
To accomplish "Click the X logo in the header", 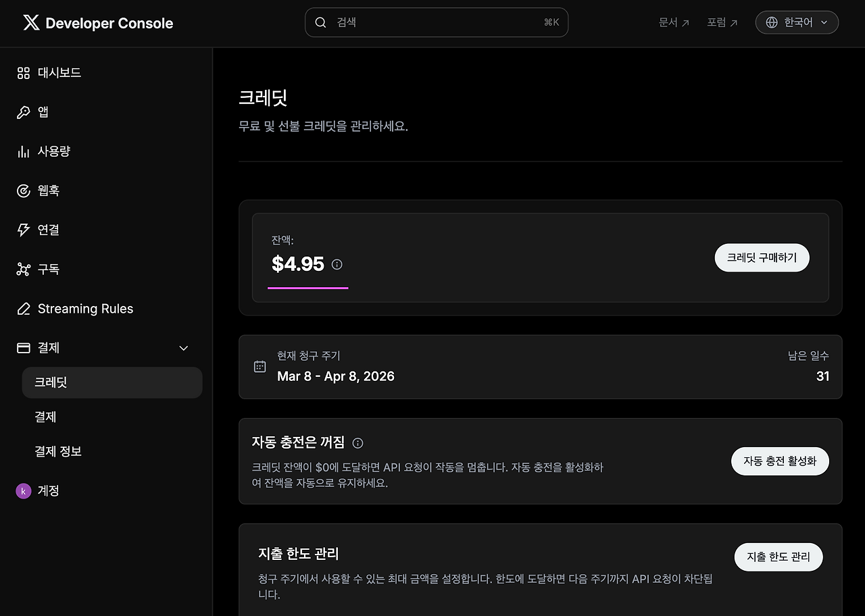I will (x=31, y=23).
